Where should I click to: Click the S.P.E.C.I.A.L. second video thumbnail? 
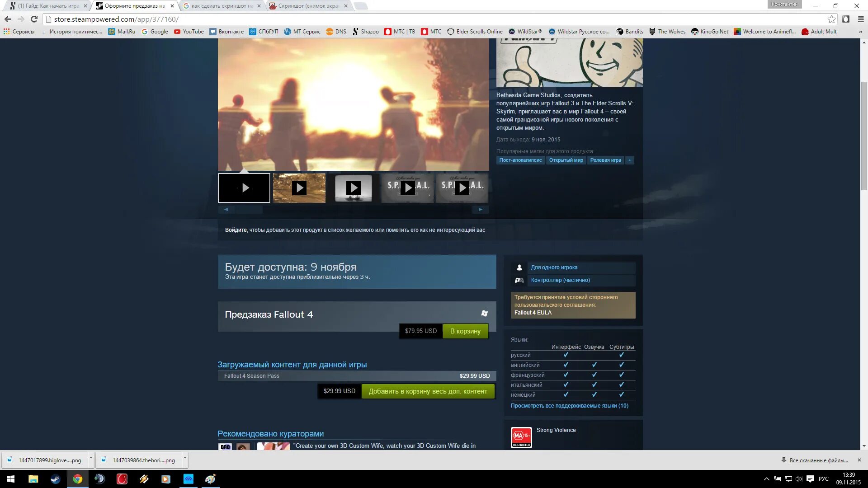tap(462, 188)
